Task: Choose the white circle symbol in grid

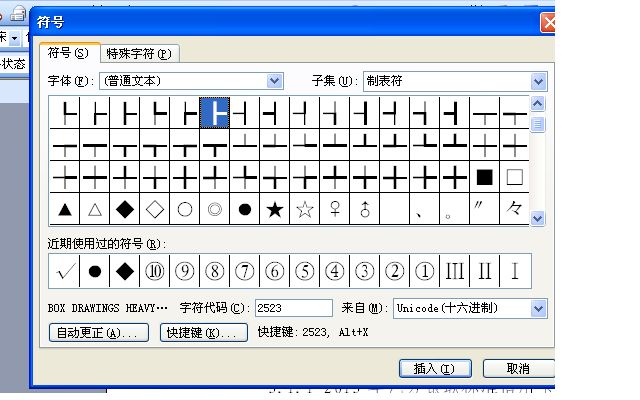Action: [x=185, y=209]
